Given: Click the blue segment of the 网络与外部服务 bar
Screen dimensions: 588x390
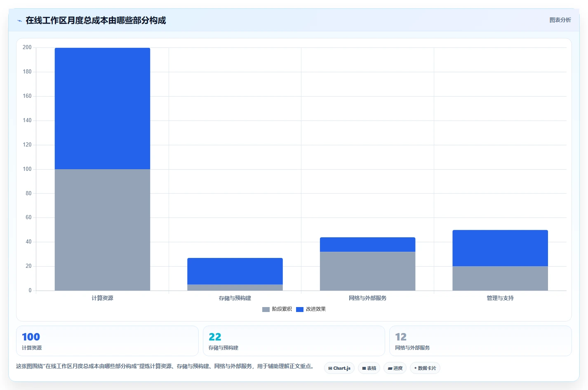Looking at the screenshot, I should tap(367, 244).
